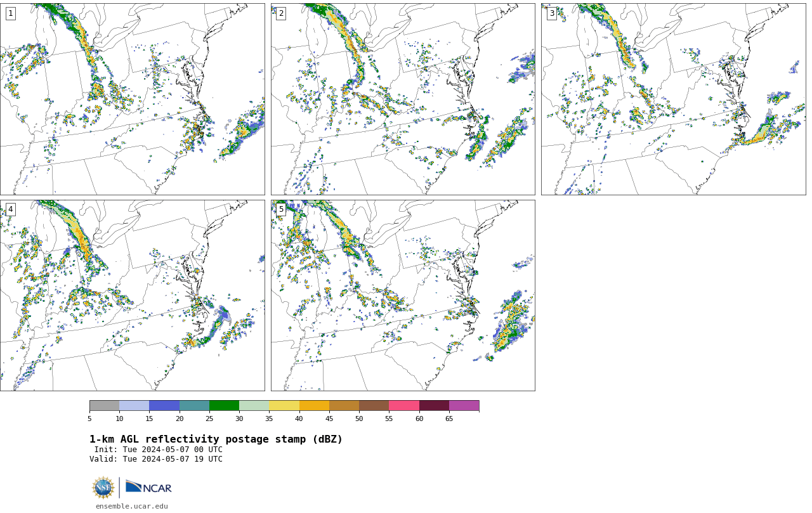Click the NCAR logo
812x513 pixels.
pos(148,488)
